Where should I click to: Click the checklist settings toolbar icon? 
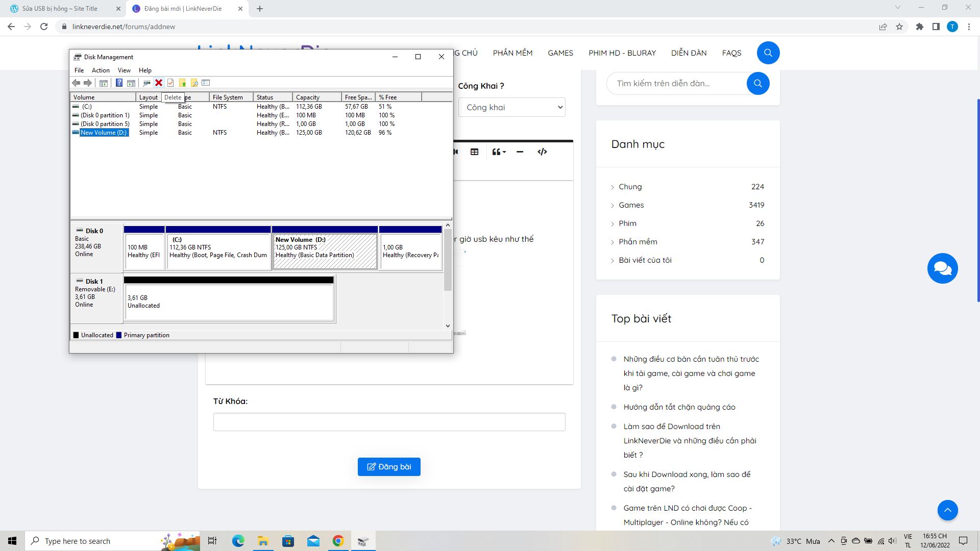(x=206, y=83)
